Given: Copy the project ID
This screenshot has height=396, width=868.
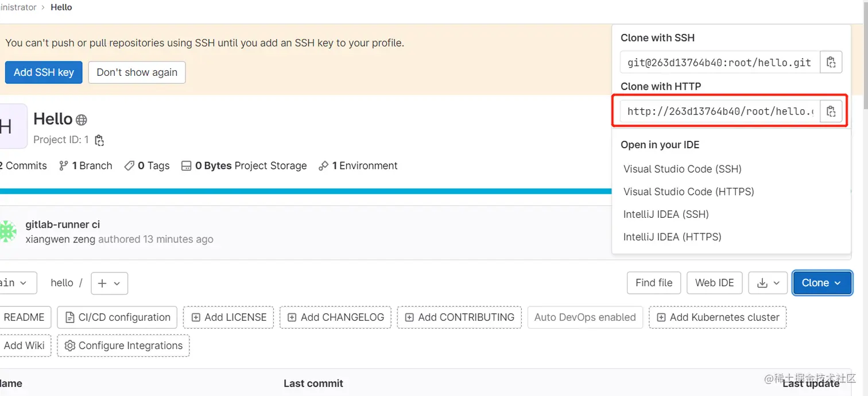Looking at the screenshot, I should (x=99, y=140).
